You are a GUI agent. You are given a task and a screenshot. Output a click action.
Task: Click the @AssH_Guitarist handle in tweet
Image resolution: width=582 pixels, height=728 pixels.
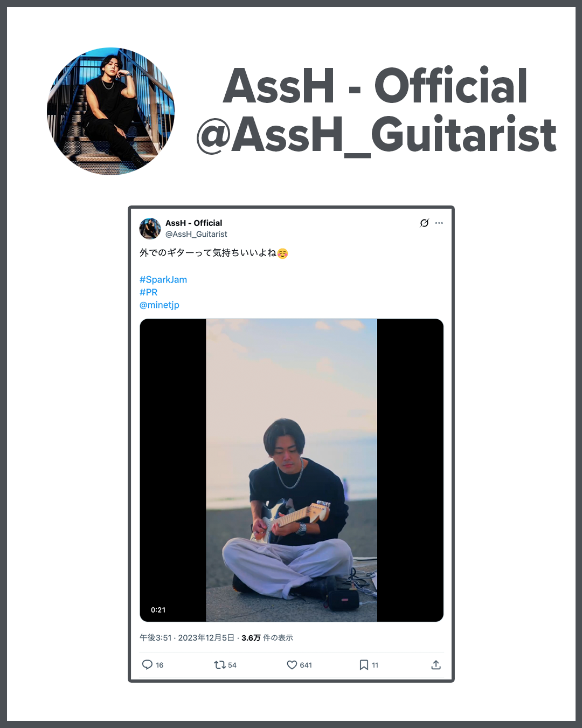(196, 234)
